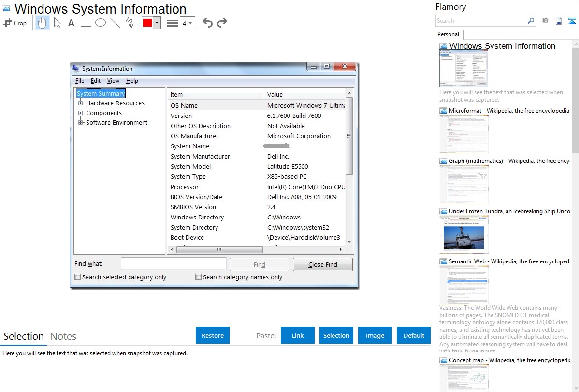579x392 pixels.
Task: Select the rectangle shape tool
Action: click(x=86, y=23)
